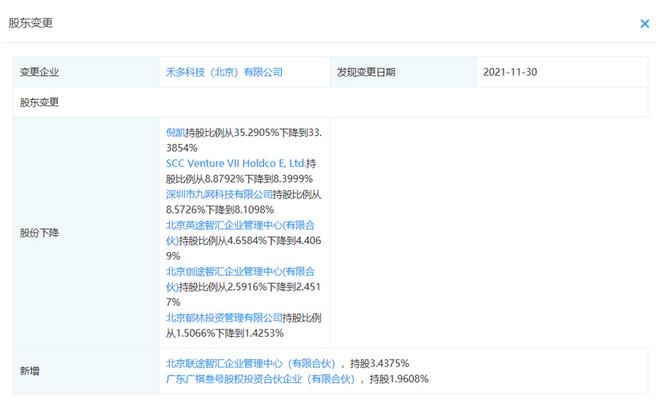
Task: Select the 变更企业 label cell
Action: pos(86,72)
